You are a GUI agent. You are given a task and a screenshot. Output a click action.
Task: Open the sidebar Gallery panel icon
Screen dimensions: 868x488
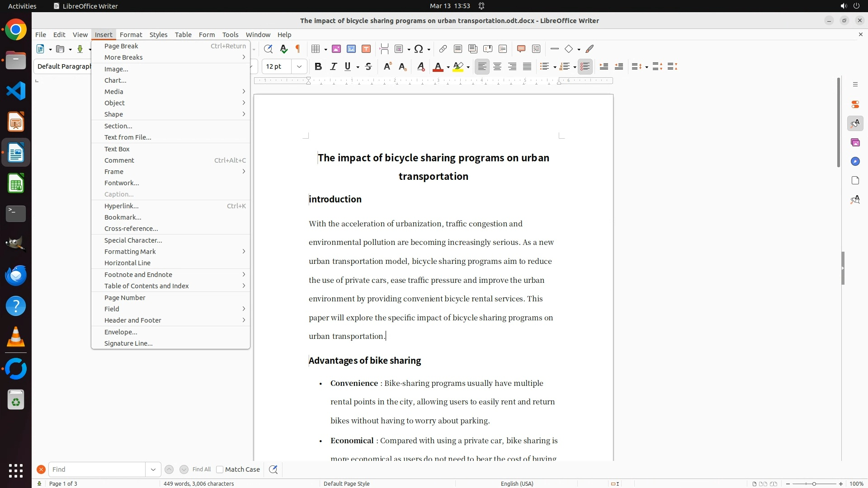(855, 143)
